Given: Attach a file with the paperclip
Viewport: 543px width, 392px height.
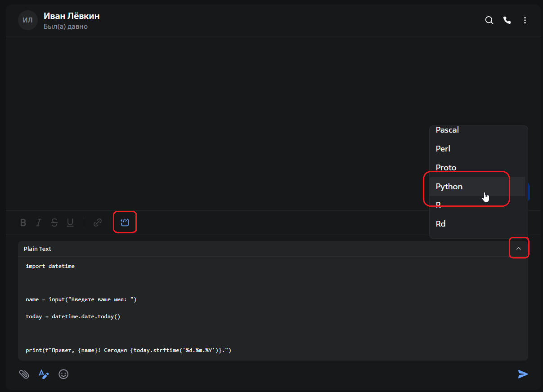Looking at the screenshot, I should coord(24,374).
